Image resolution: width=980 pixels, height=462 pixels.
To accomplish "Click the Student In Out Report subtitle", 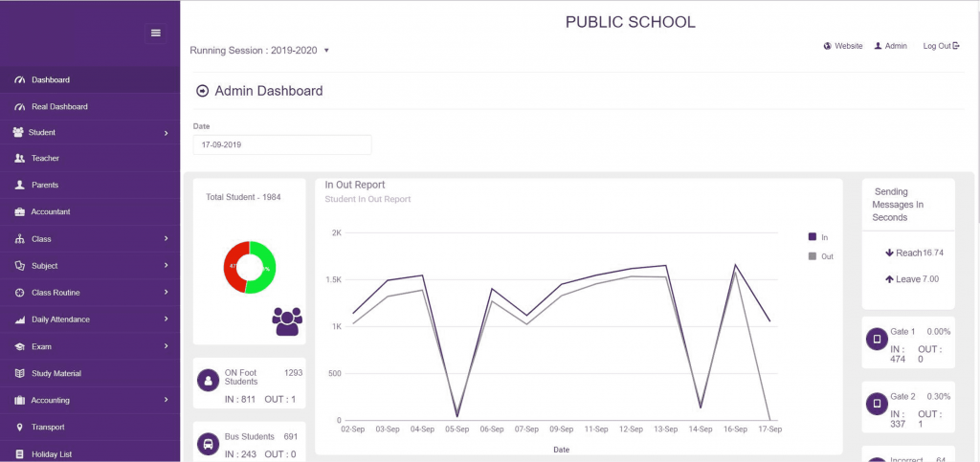I will pos(367,199).
